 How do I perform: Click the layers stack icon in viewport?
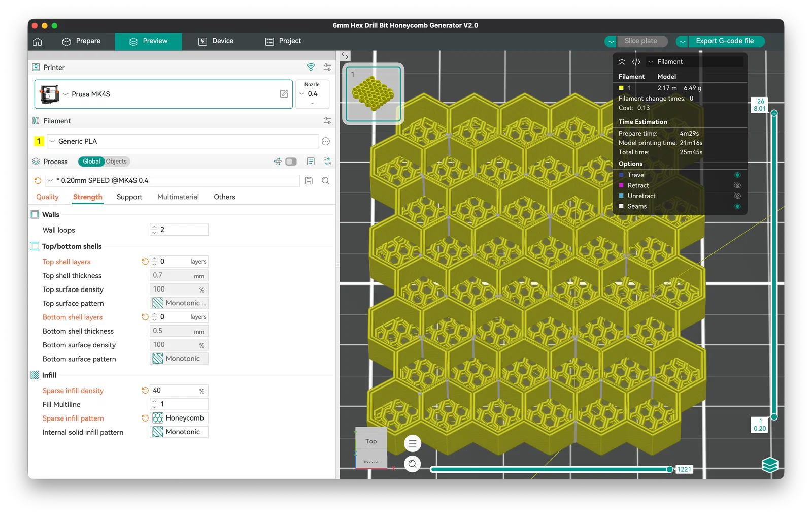click(770, 465)
